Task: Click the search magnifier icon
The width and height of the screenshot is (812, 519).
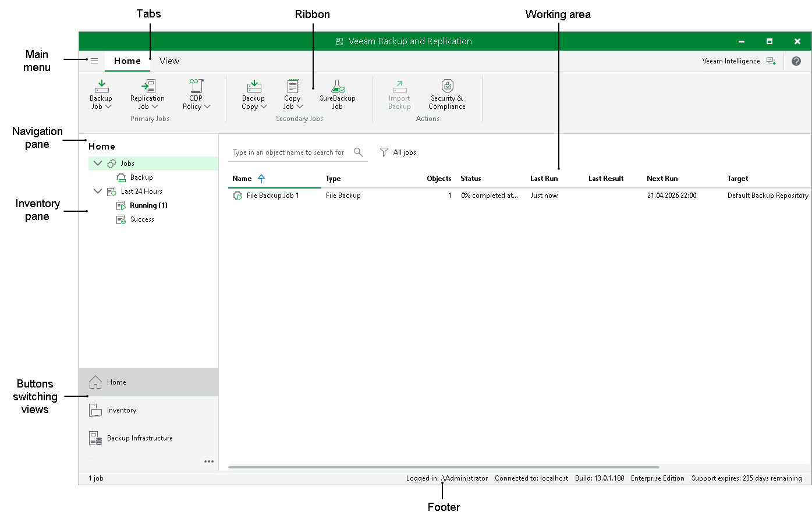Action: coord(359,152)
